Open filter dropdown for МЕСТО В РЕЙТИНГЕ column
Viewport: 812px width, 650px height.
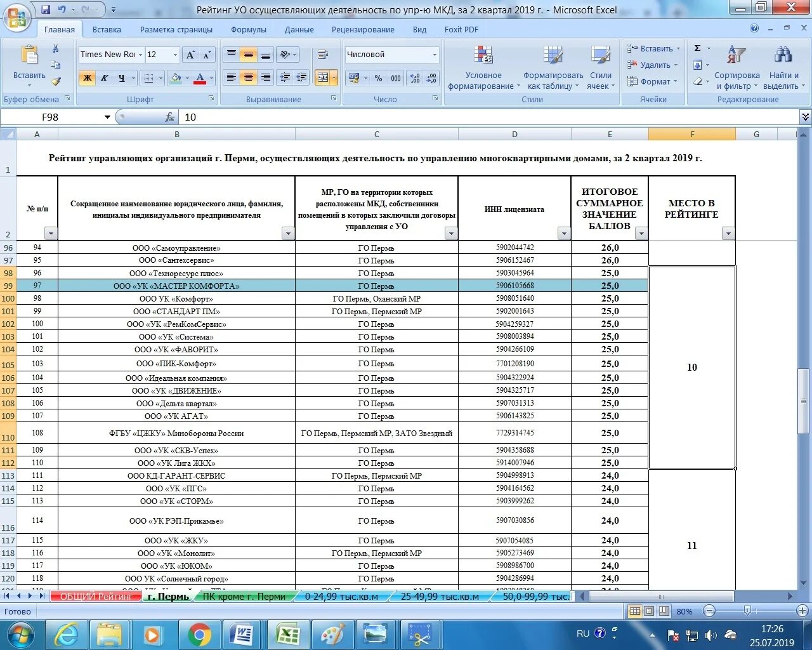click(728, 234)
